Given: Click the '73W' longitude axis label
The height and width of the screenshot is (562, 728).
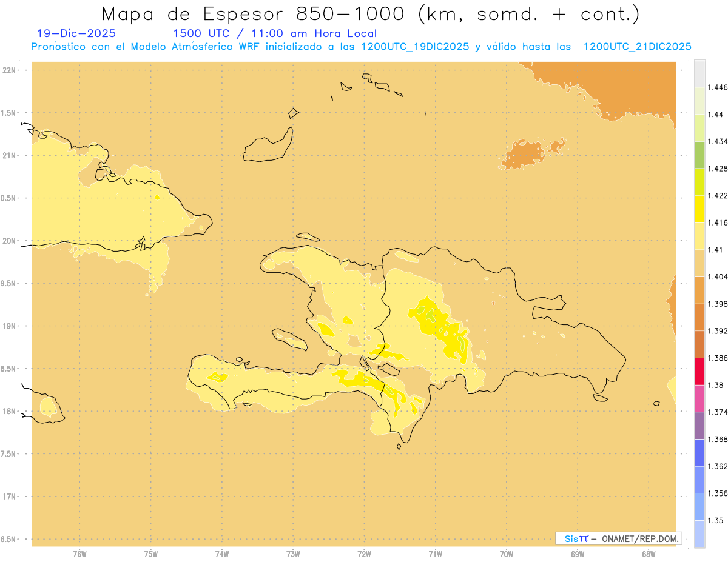Looking at the screenshot, I should 293,554.
